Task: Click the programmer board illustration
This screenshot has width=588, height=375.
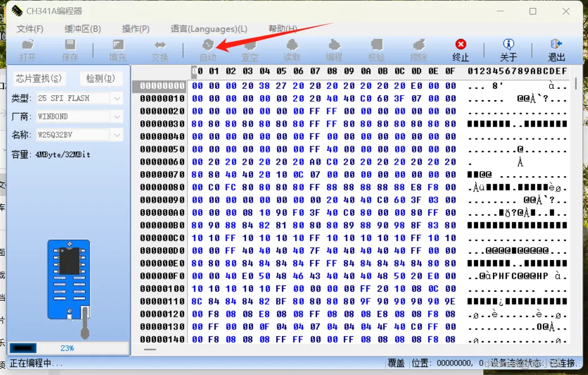Action: (x=69, y=279)
